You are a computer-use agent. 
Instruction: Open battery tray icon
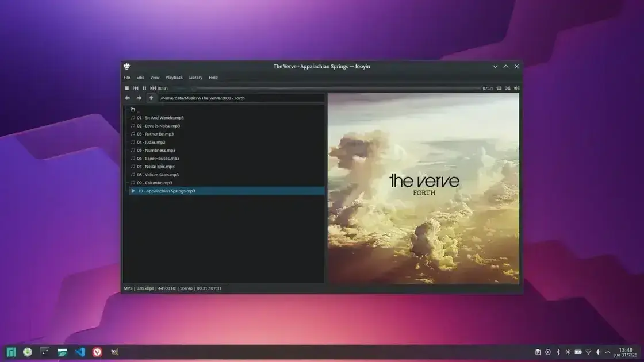click(578, 352)
